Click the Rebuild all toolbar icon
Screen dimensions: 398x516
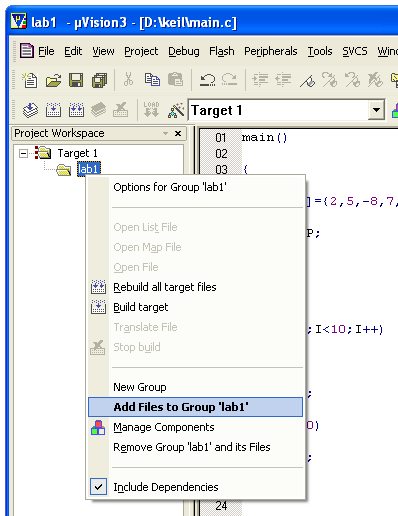point(76,110)
